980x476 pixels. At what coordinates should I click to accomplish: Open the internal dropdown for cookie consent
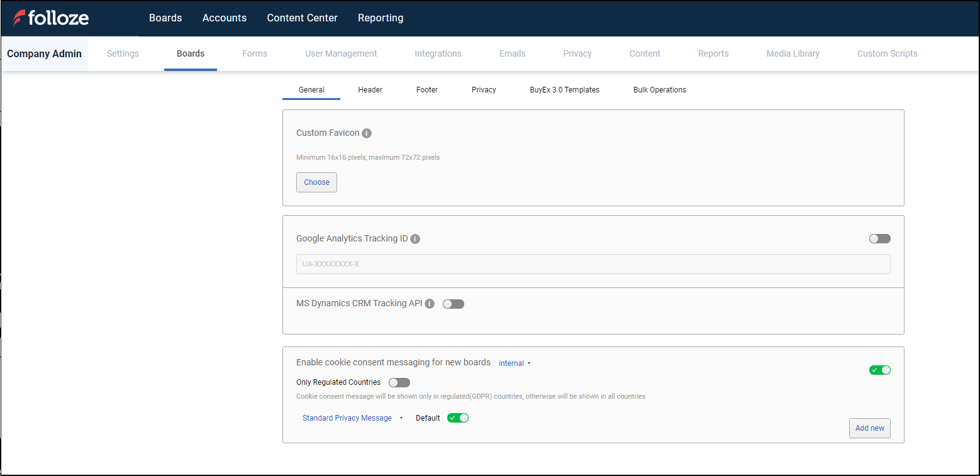coord(515,363)
